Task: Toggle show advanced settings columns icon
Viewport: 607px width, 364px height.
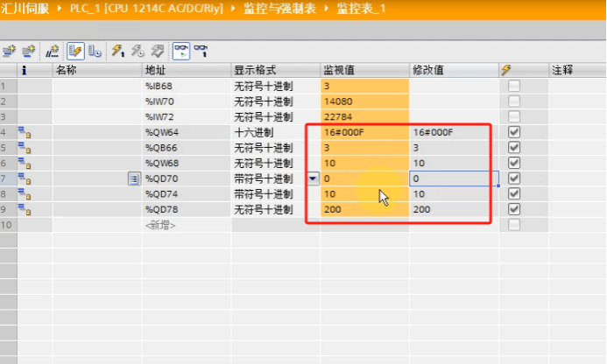Action: (95, 52)
